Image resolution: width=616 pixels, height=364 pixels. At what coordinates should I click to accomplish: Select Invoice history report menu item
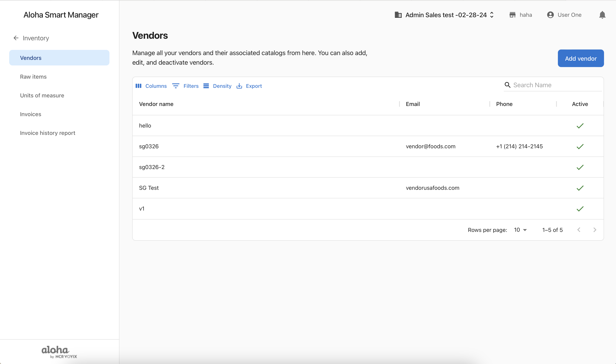pyautogui.click(x=48, y=133)
